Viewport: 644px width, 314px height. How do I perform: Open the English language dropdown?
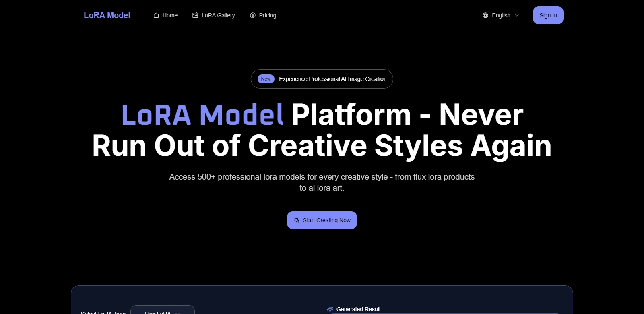501,15
